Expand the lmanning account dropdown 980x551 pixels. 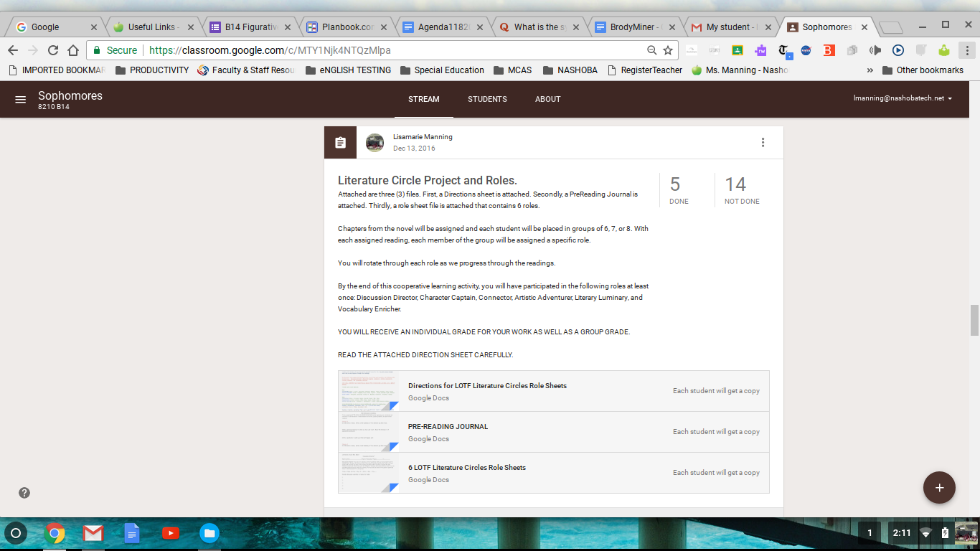[x=903, y=98]
